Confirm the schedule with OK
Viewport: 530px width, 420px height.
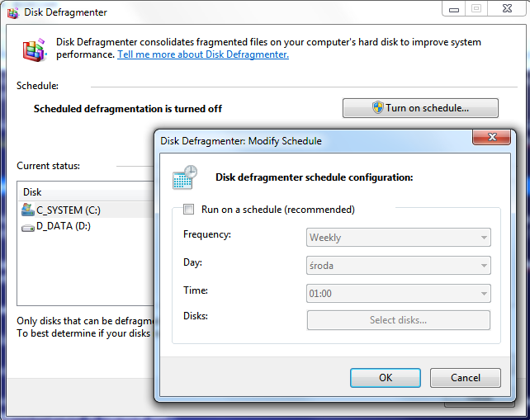386,378
